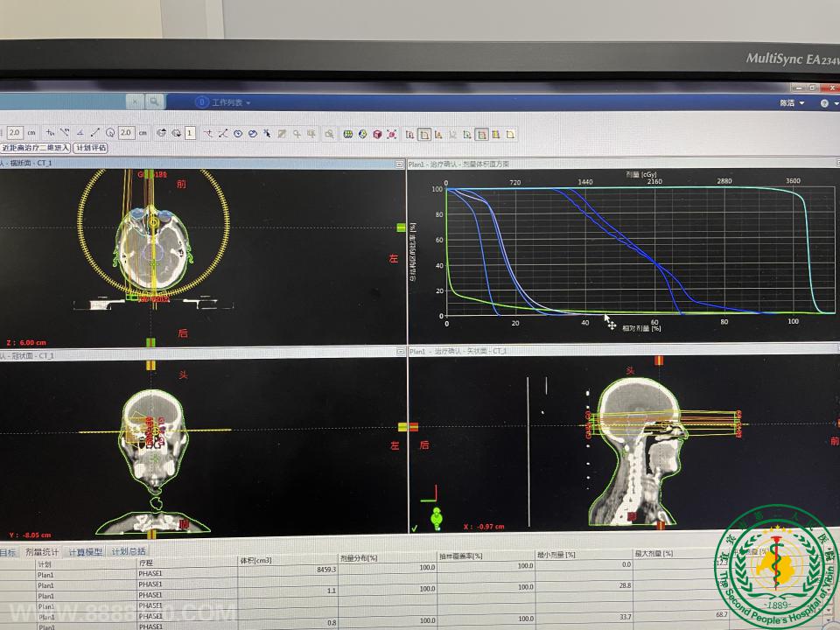Click the 计划评估 button
The image size is (840, 630).
pyautogui.click(x=91, y=148)
